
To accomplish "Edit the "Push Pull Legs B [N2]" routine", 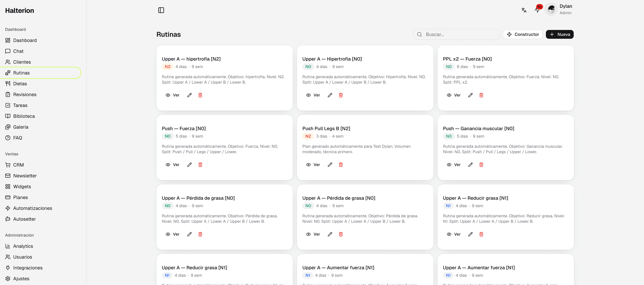I will pos(330,165).
